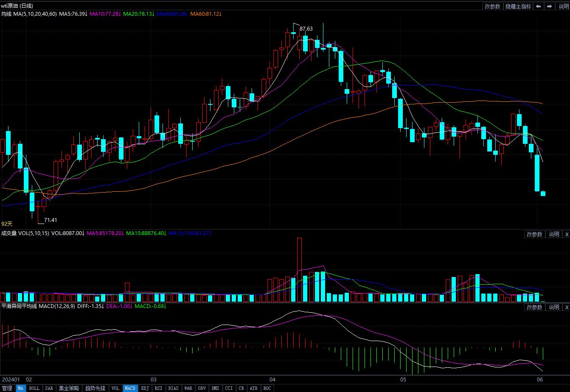Select the 集金策略 indicator tab
Image resolution: width=570 pixels, height=392 pixels.
pos(69,388)
